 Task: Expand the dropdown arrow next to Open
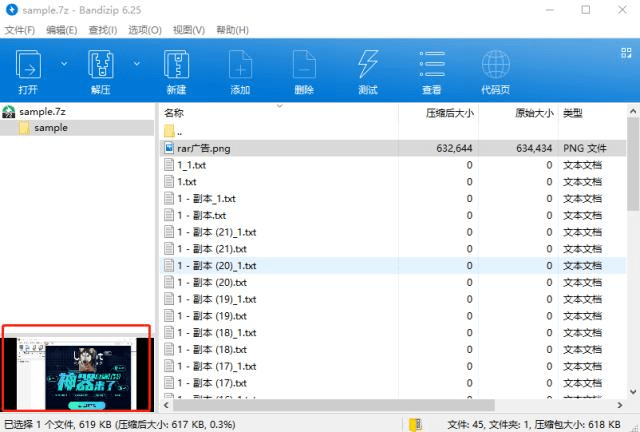(x=64, y=64)
